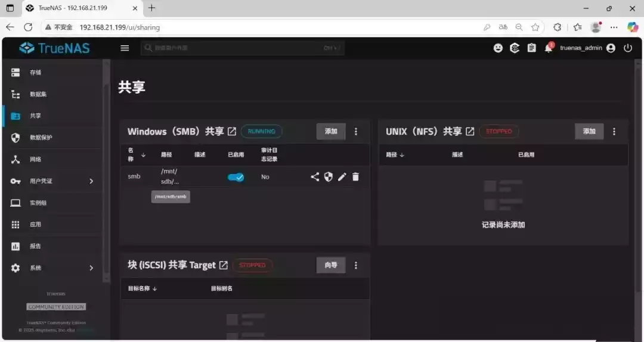Open the 数据保护 data protection sidebar item
The width and height of the screenshot is (644, 342).
pos(52,138)
